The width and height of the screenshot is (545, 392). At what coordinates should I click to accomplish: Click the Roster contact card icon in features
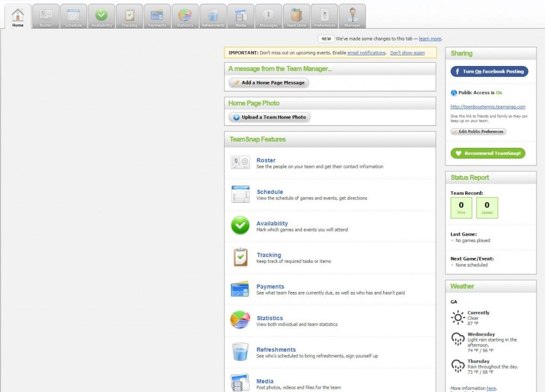pos(240,163)
